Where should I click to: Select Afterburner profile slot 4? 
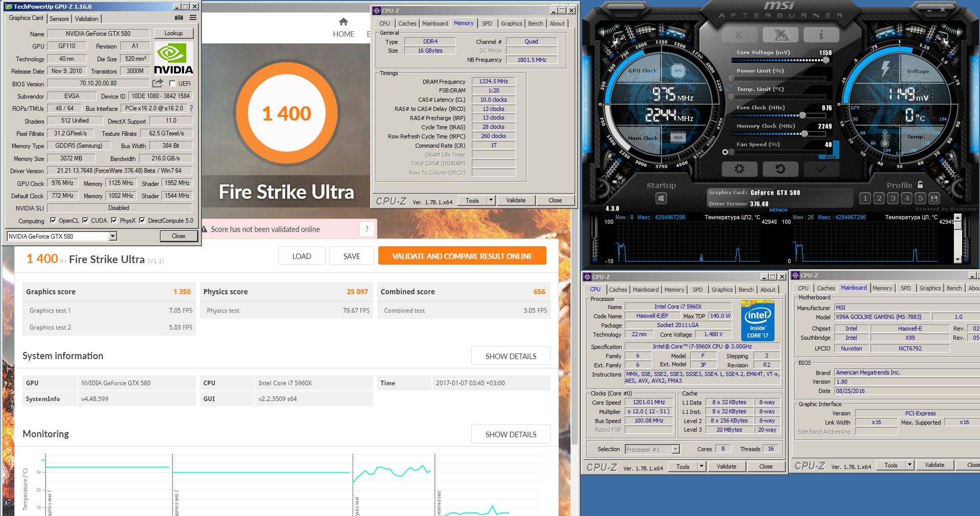(x=906, y=198)
